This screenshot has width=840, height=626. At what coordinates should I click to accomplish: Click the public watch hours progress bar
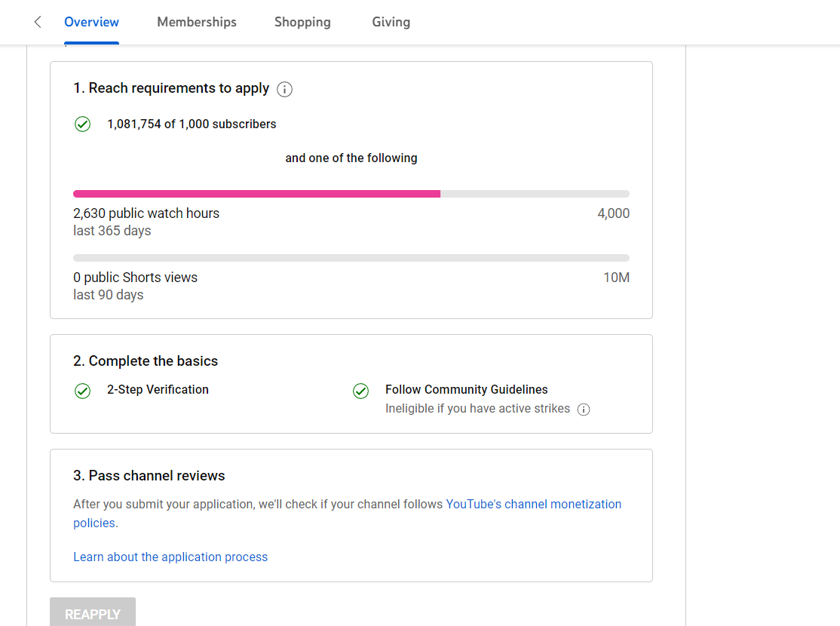[351, 194]
